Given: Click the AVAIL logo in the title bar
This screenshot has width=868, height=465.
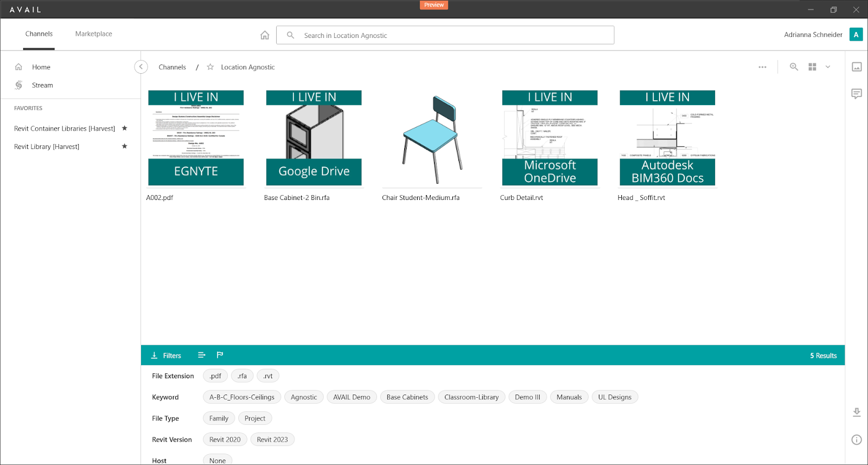Looking at the screenshot, I should 25,10.
